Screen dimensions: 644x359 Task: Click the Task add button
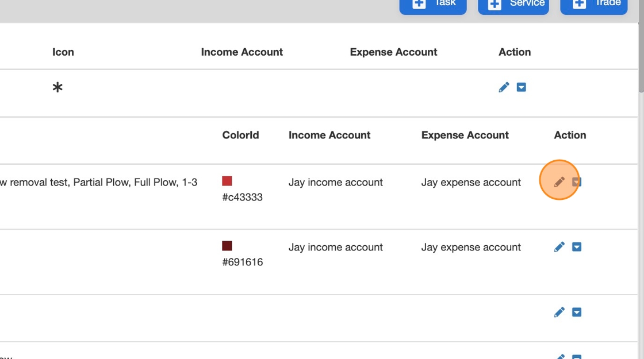432,5
